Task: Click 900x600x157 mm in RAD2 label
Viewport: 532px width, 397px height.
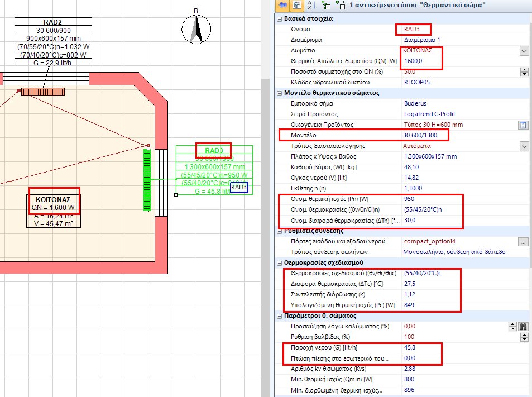Action: click(x=53, y=39)
